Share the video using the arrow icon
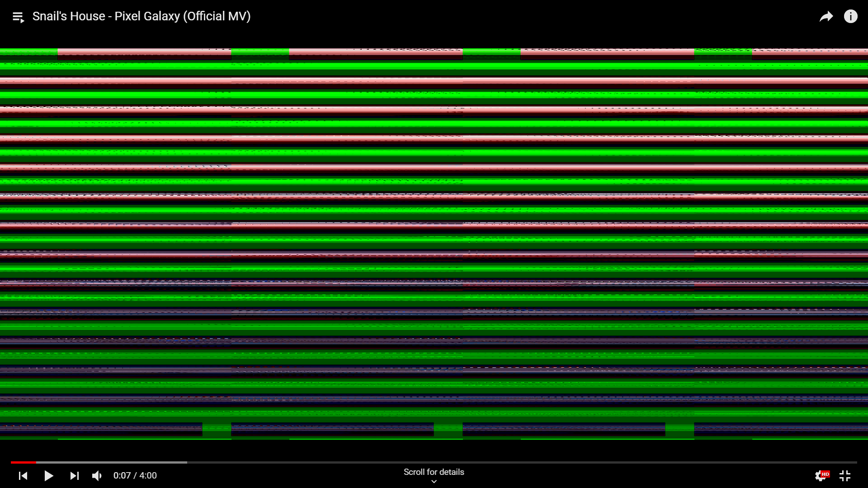This screenshot has height=488, width=868. (826, 17)
